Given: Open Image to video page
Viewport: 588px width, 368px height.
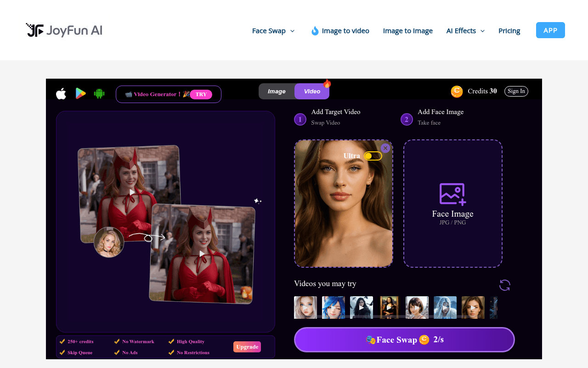Looking at the screenshot, I should (345, 31).
